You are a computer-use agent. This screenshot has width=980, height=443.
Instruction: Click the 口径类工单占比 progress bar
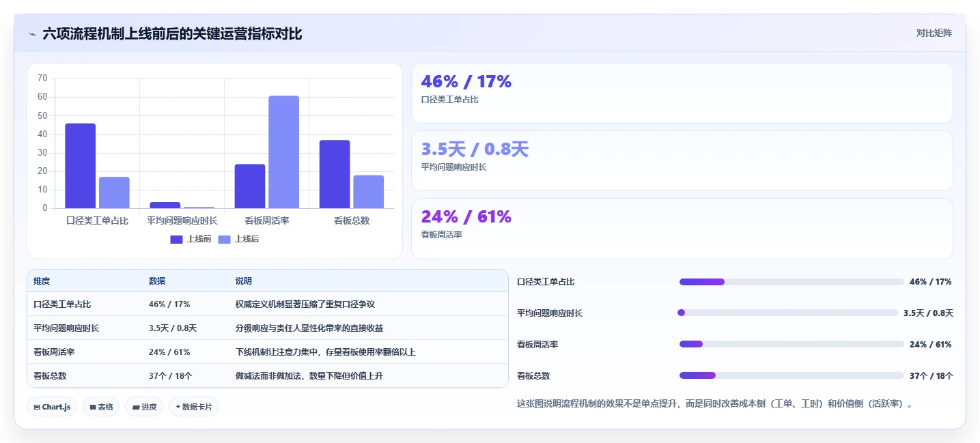[792, 282]
